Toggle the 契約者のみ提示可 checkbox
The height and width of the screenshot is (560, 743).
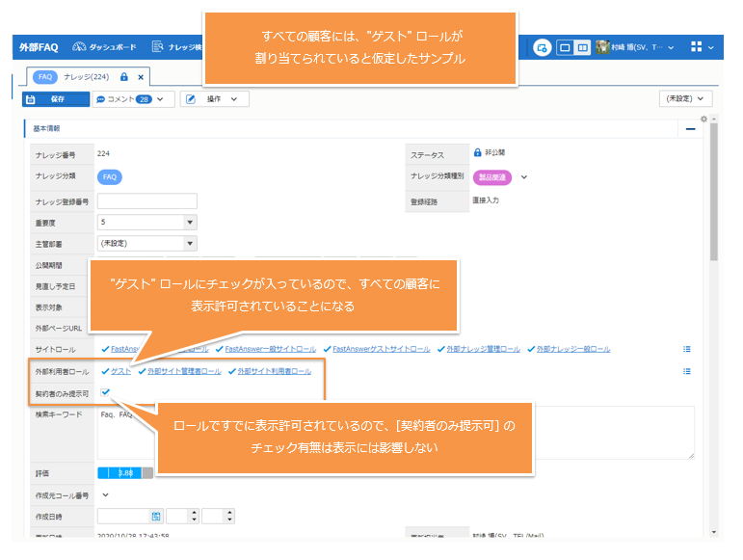[105, 393]
